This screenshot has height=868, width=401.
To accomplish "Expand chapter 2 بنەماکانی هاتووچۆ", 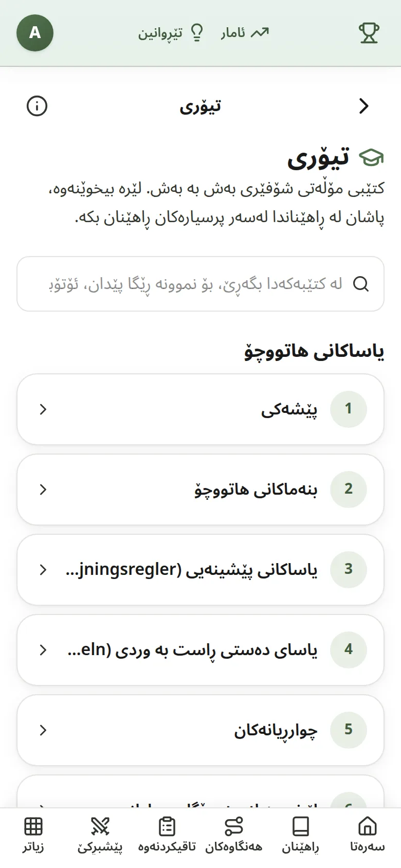I will [x=200, y=490].
